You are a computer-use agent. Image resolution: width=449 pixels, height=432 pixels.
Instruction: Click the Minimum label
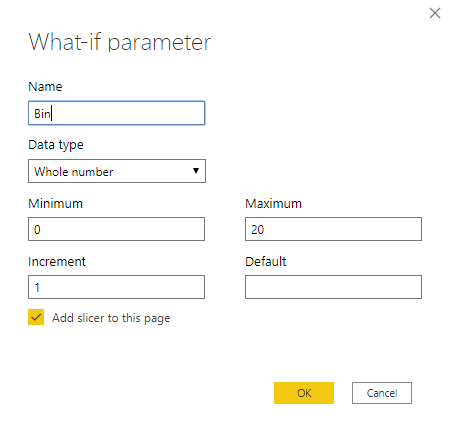(x=55, y=203)
